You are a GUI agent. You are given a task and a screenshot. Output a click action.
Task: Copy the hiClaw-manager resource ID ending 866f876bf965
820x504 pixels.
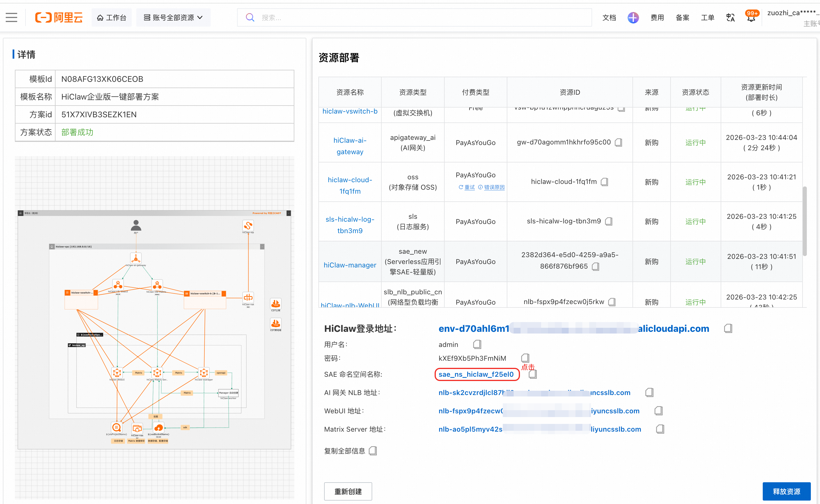point(596,266)
